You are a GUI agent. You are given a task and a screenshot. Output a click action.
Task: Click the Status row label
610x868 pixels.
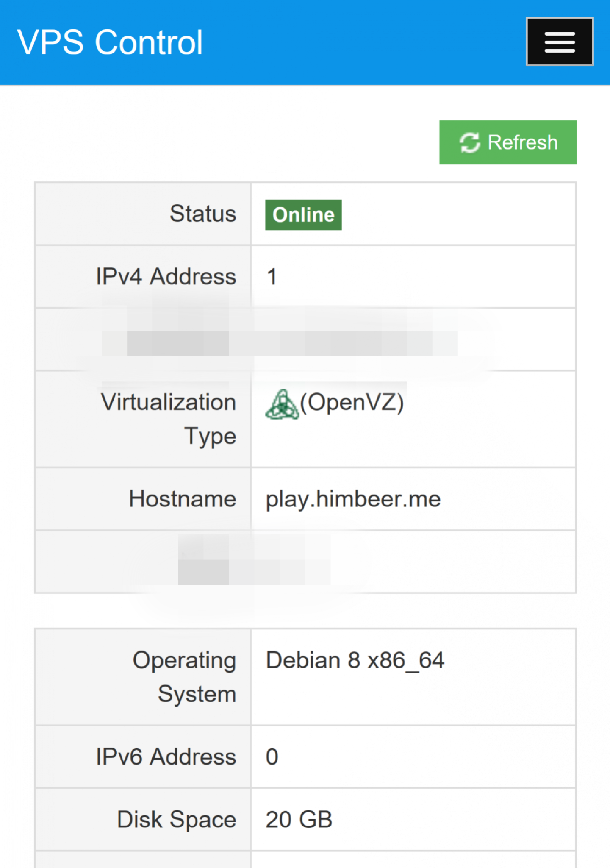[203, 214]
